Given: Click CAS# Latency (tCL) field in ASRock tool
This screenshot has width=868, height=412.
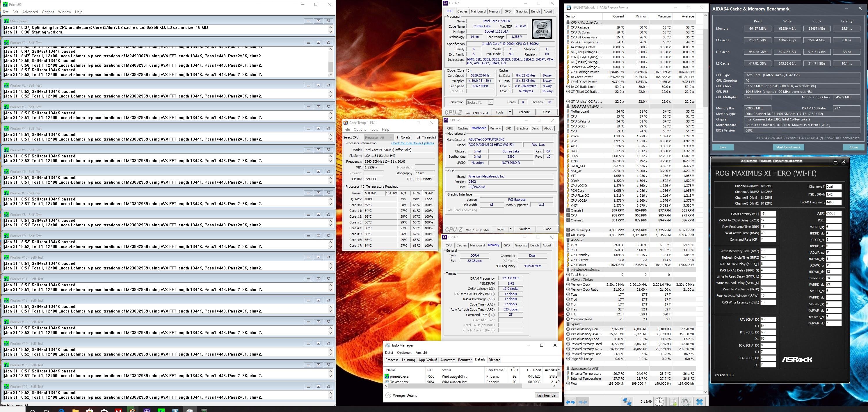Looking at the screenshot, I should coord(768,214).
